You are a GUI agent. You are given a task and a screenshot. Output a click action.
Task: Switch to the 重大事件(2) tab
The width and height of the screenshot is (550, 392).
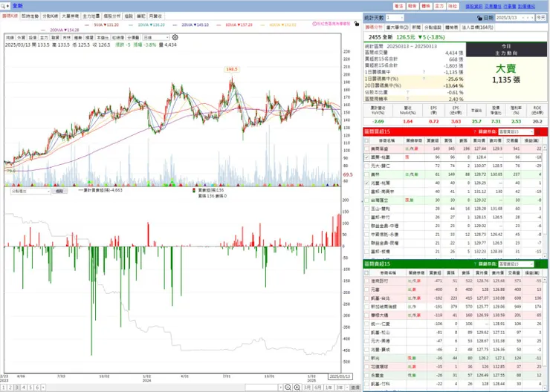(398, 27)
